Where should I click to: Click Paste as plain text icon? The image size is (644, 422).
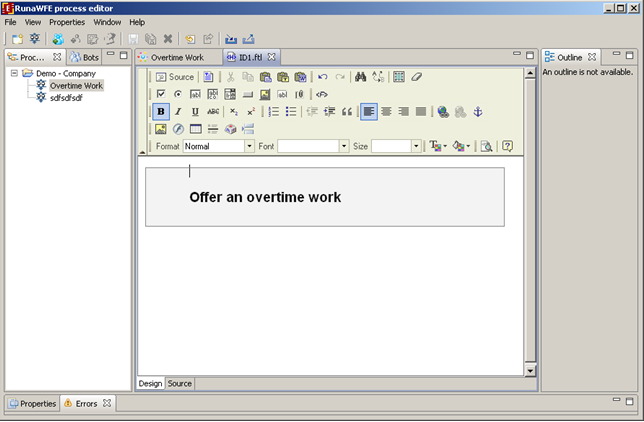[x=283, y=77]
